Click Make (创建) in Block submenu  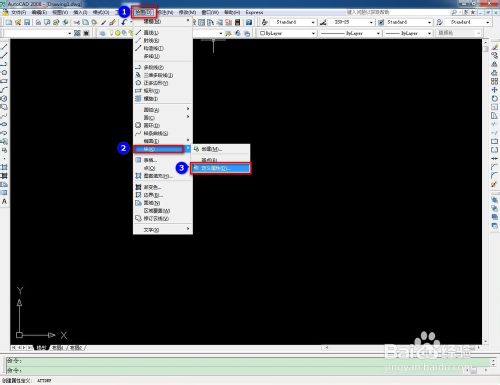221,149
